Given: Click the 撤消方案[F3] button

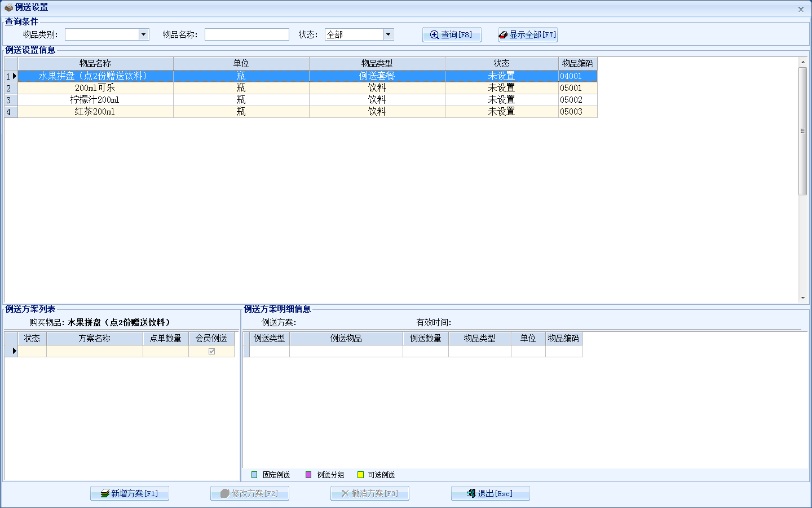Looking at the screenshot, I should coord(370,493).
